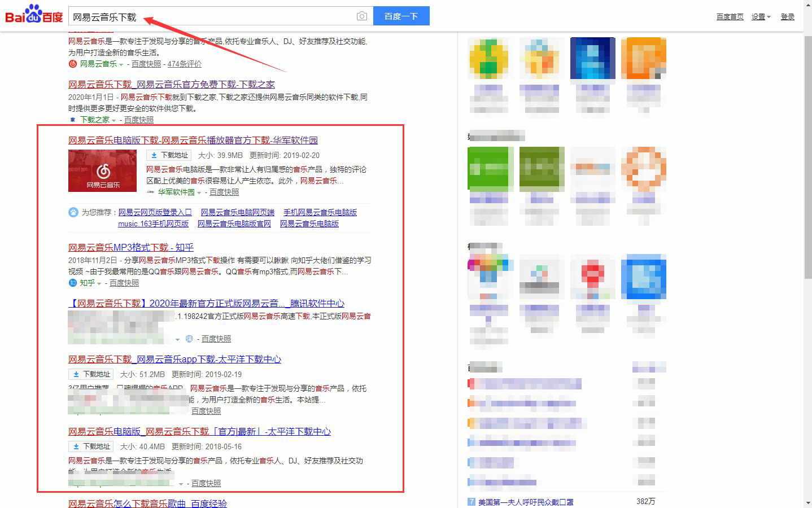Open 百度快照 for 腾讯软件中心 result

click(216, 339)
